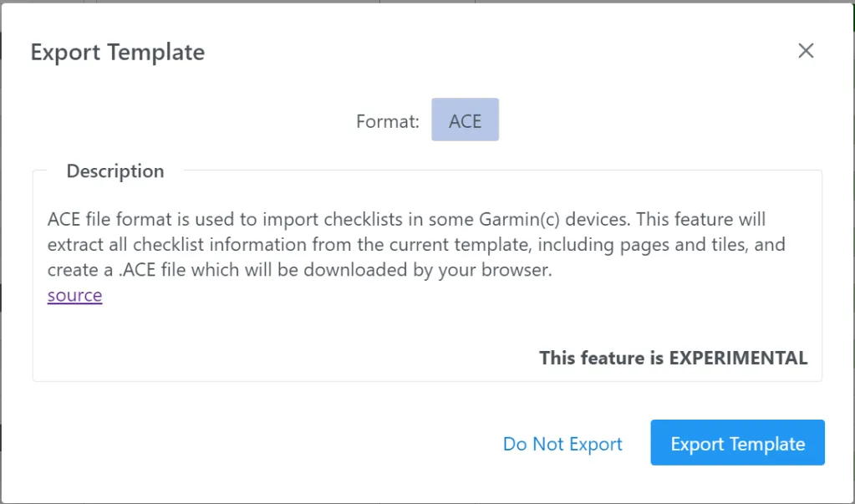Click the Format: label
This screenshot has width=855, height=504.
(387, 121)
